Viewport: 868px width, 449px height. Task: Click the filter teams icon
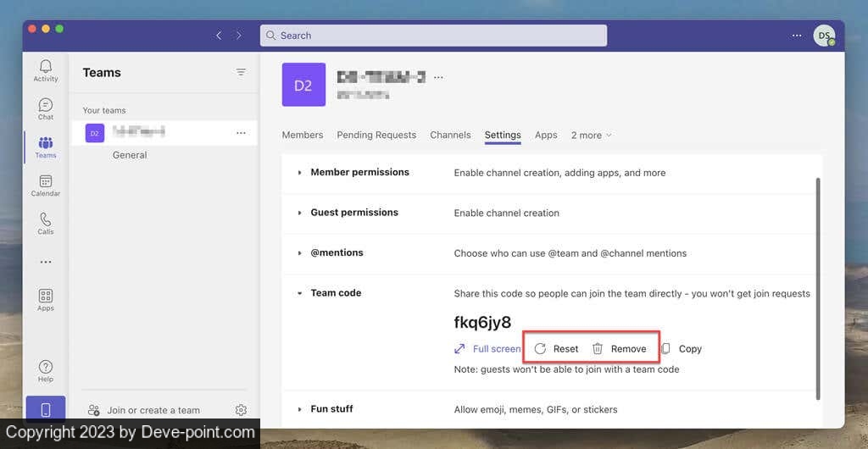(x=241, y=73)
